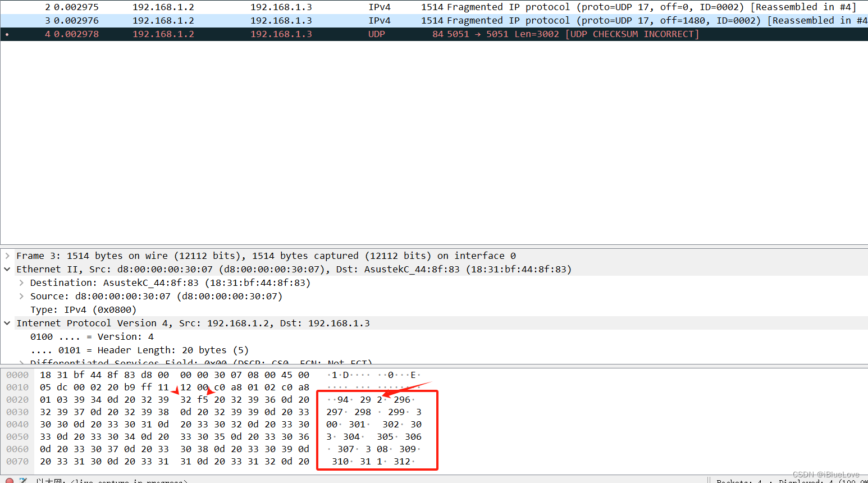
Task: Collapse the Ethernet II section
Action: (7, 269)
